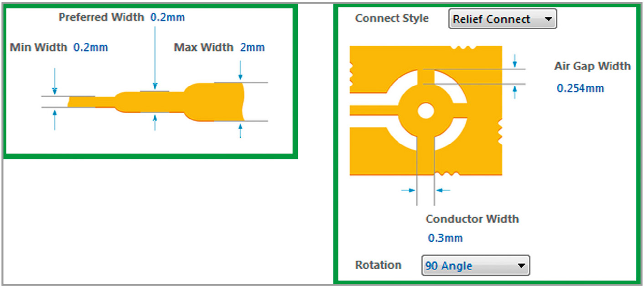Click the Relief Connect dropdown arrow
Screen dimensions: 644x287
(x=548, y=19)
